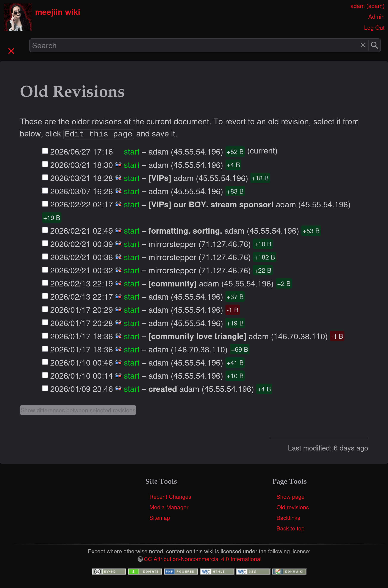388x588 pixels.
Task: Check the box for the current 2026/06/27 revision
Action: click(x=45, y=151)
